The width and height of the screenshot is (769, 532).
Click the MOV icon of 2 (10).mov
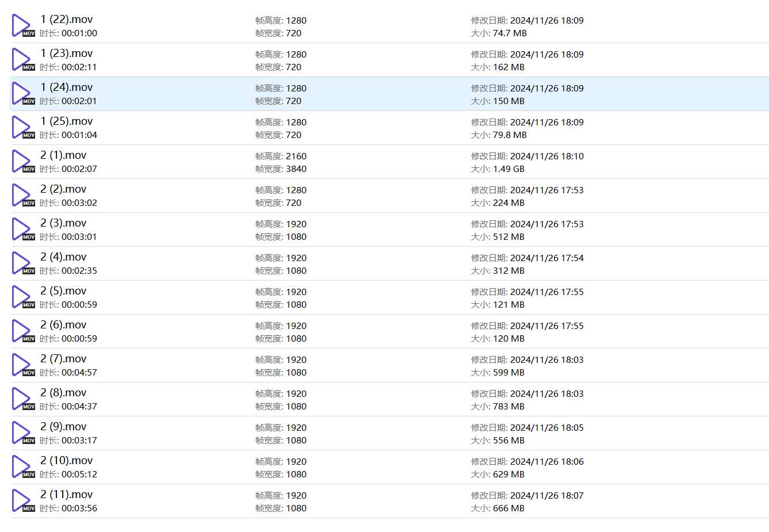tap(22, 467)
